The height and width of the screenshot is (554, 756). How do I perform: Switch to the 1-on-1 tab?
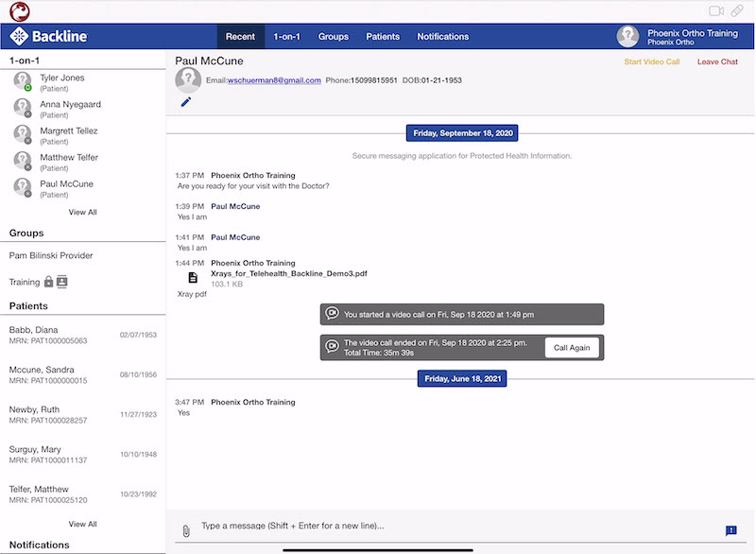tap(287, 36)
